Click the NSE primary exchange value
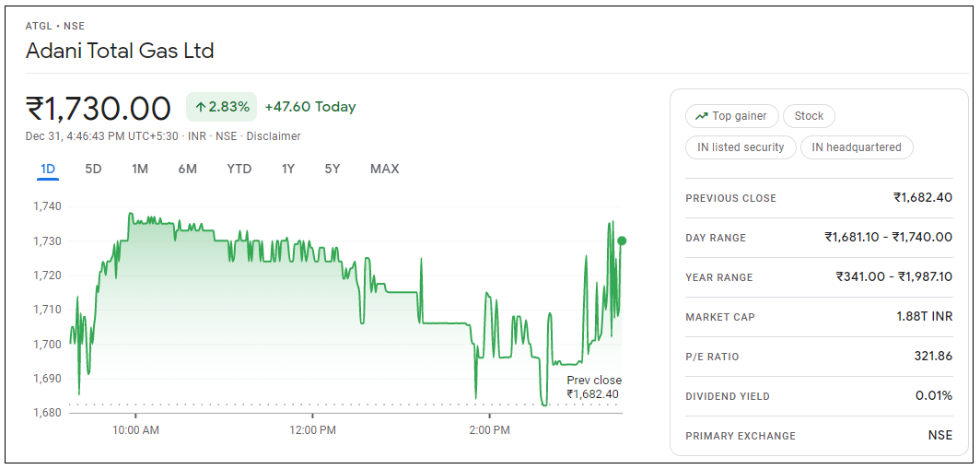 pyautogui.click(x=940, y=435)
